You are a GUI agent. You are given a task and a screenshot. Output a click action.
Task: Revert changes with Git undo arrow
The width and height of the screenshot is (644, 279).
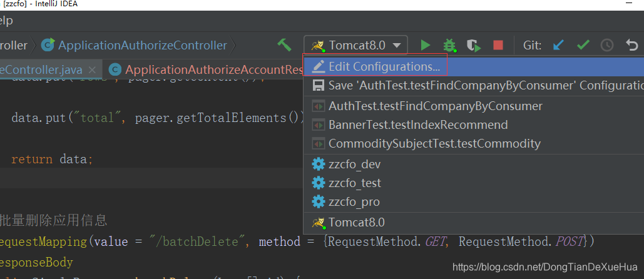tap(631, 44)
